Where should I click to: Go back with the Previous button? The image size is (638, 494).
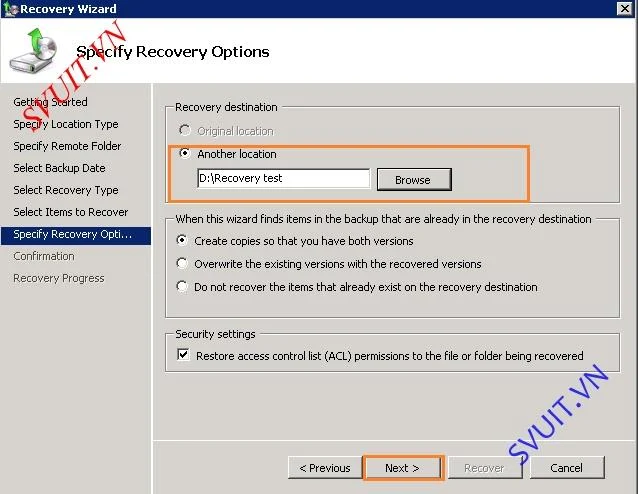pyautogui.click(x=325, y=468)
